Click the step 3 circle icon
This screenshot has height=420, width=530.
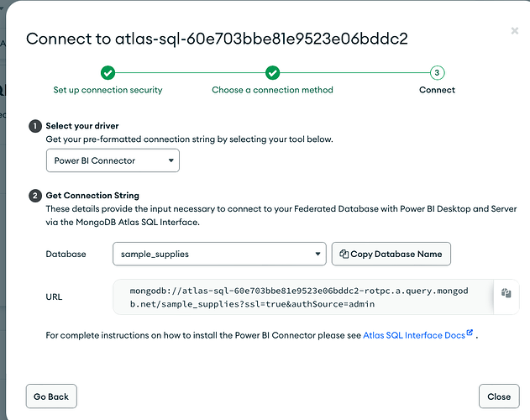click(x=437, y=73)
